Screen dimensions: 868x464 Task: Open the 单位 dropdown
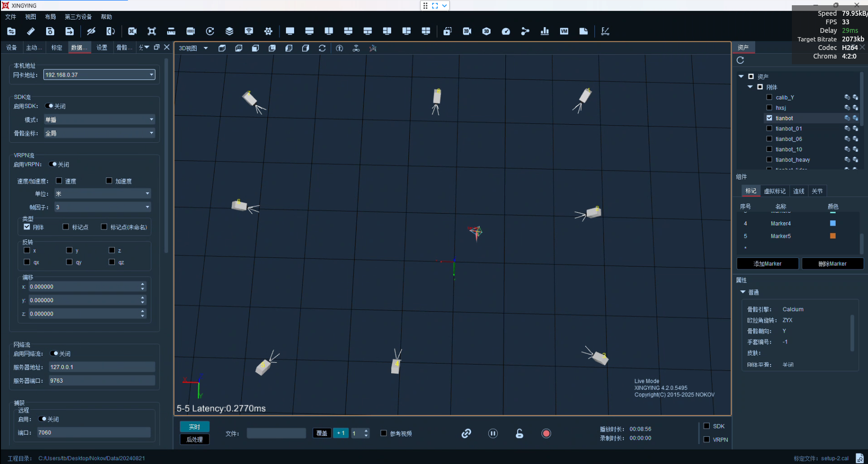[x=102, y=194]
